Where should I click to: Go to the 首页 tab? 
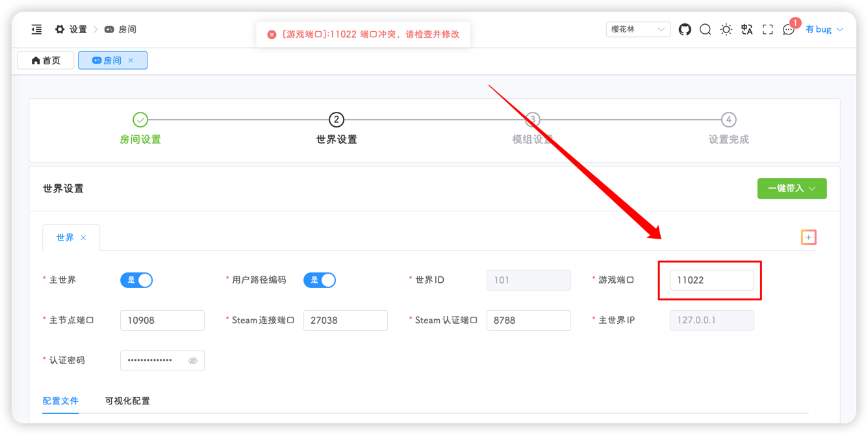45,60
